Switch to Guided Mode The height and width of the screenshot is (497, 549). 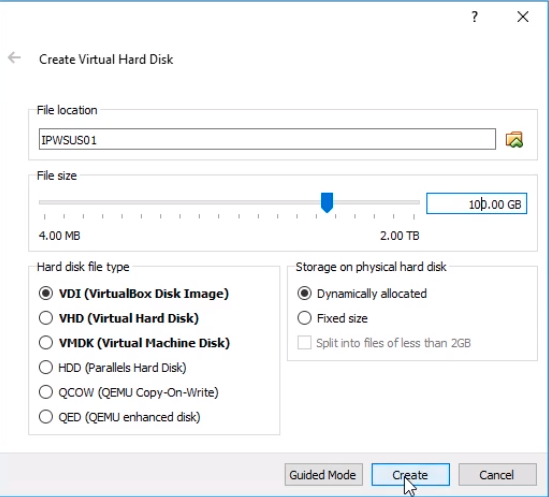(x=324, y=475)
